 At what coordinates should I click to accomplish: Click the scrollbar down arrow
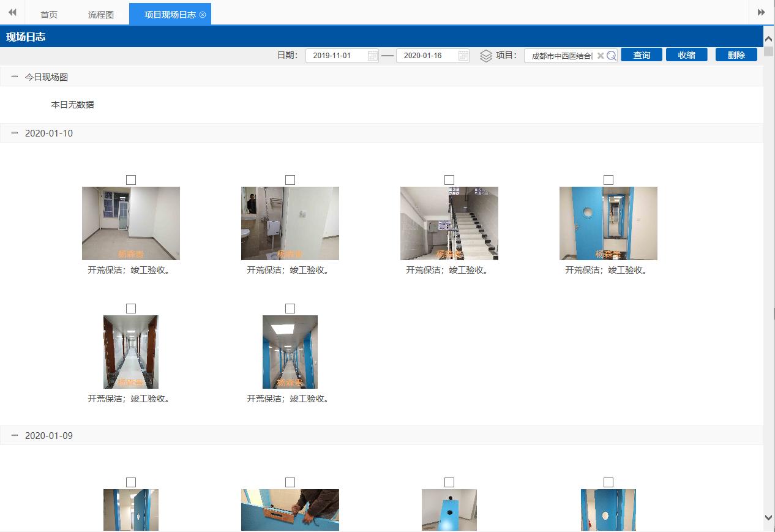[x=769, y=517]
